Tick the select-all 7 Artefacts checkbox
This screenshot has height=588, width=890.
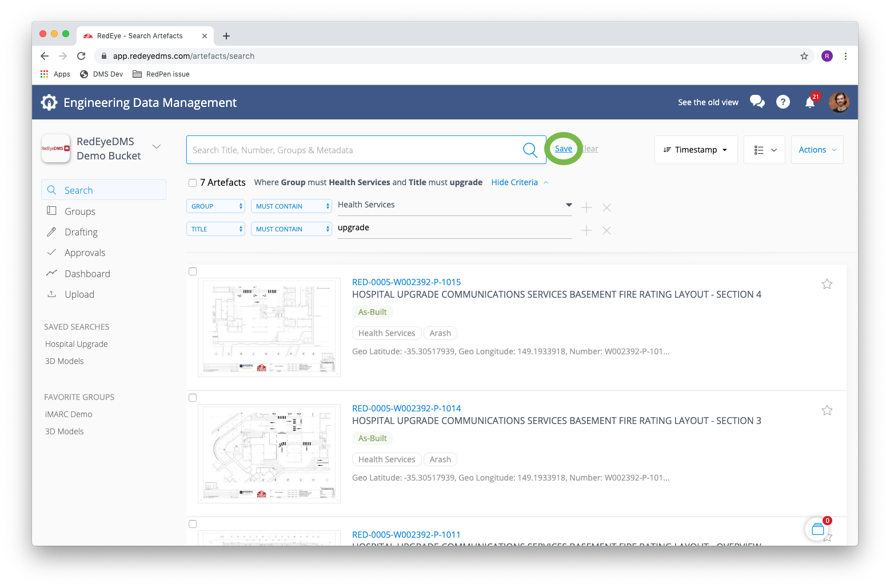[x=193, y=183]
